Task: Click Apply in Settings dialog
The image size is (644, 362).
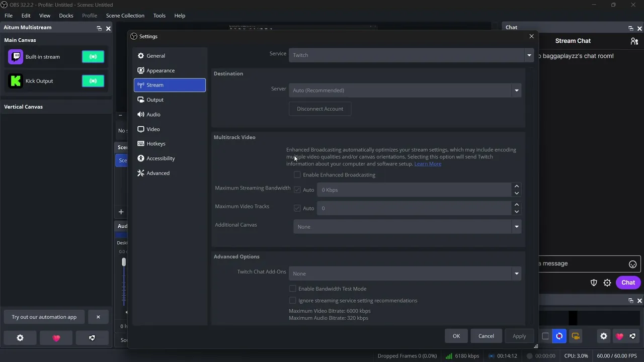Action: coord(519,336)
